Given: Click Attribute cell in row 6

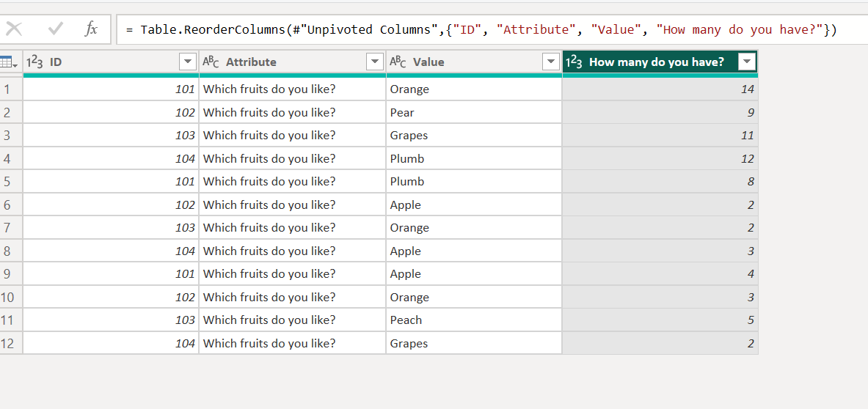Looking at the screenshot, I should tap(292, 204).
